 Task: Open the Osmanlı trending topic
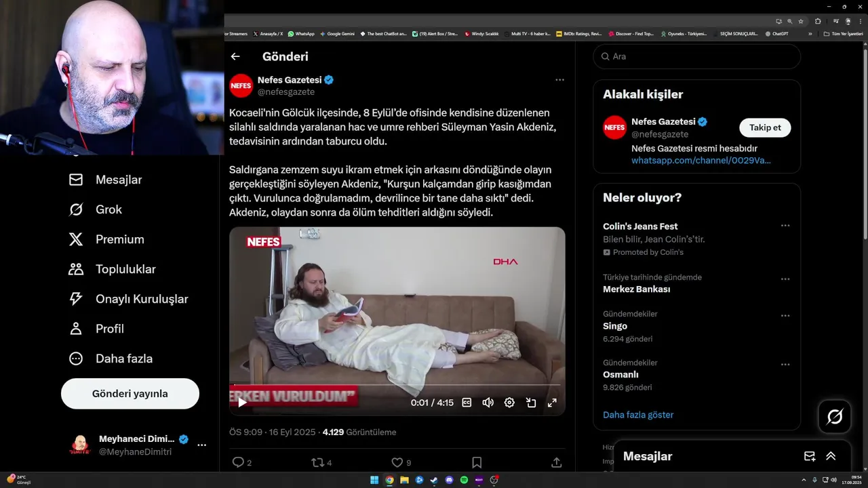pos(620,375)
